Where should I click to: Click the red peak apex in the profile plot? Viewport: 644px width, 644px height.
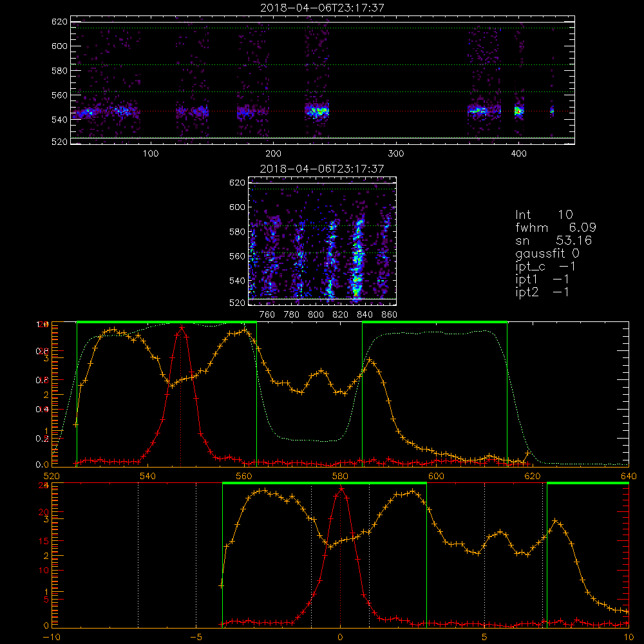point(182,327)
